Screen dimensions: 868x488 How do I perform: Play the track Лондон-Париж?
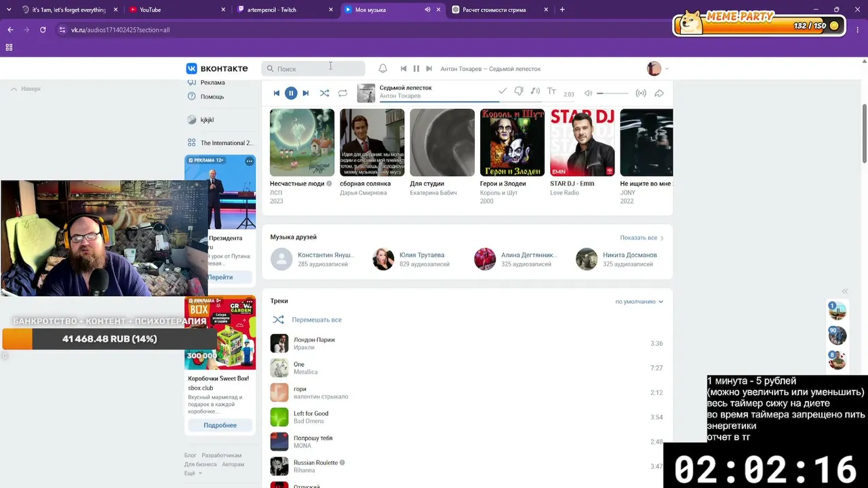pos(467,344)
